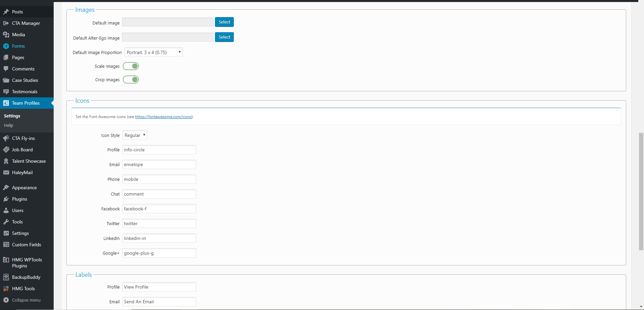This screenshot has height=310, width=644.
Task: Click the Team Profiles icon
Action: pyautogui.click(x=6, y=103)
